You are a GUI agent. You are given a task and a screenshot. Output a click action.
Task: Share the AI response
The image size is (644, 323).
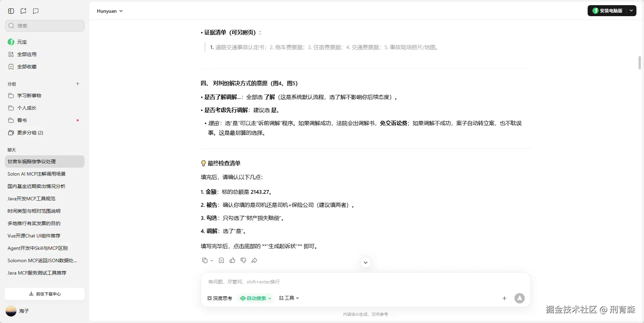pos(254,260)
